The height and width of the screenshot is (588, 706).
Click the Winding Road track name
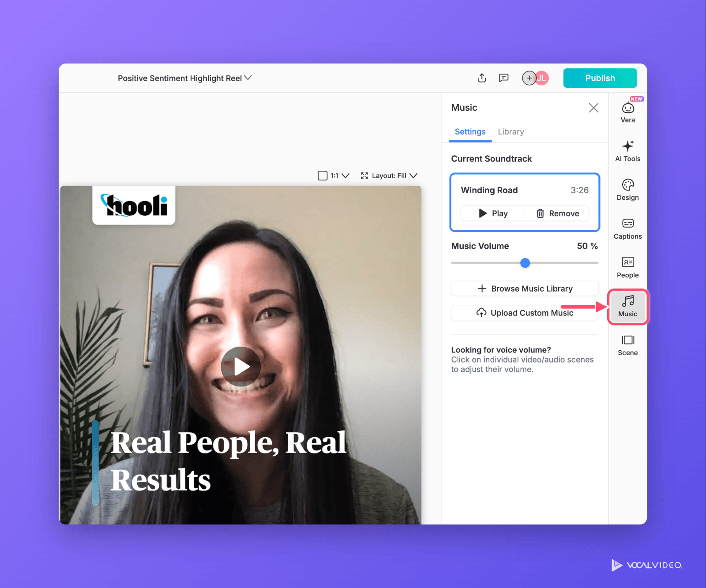(x=489, y=190)
